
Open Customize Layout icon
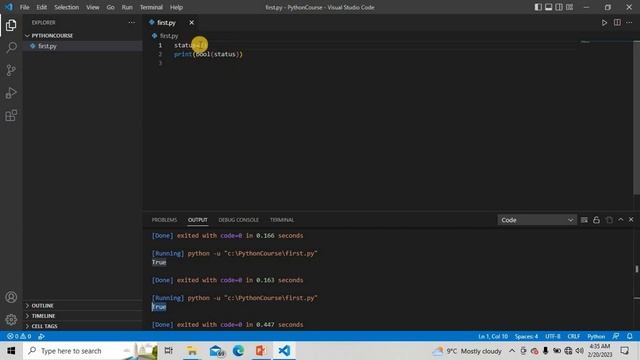pos(569,7)
